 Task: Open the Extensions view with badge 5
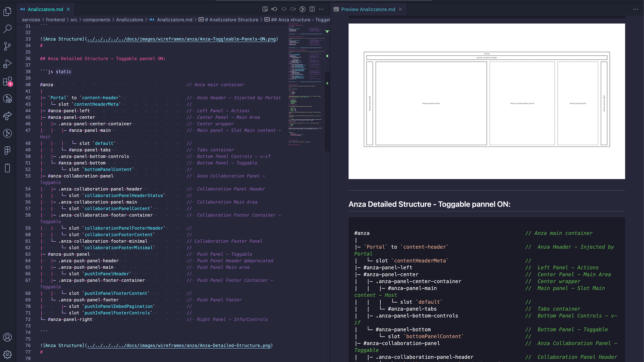pyautogui.click(x=7, y=81)
